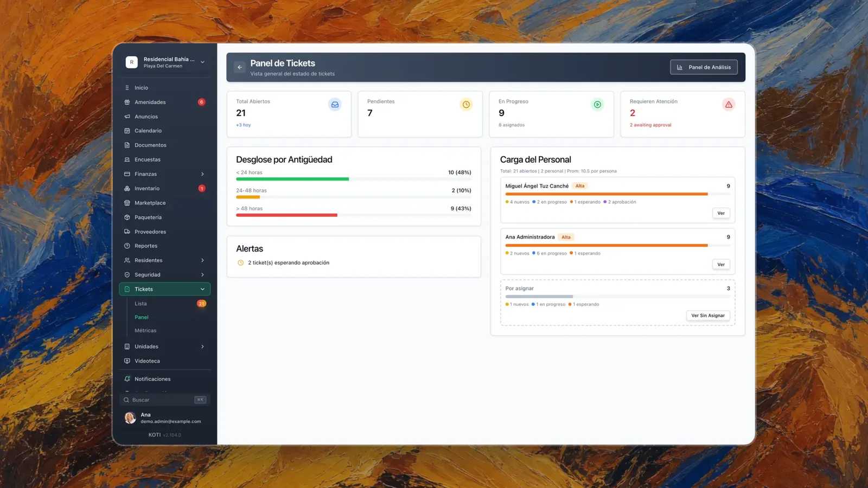Click the back arrow beside Panel de Tickets

[240, 67]
